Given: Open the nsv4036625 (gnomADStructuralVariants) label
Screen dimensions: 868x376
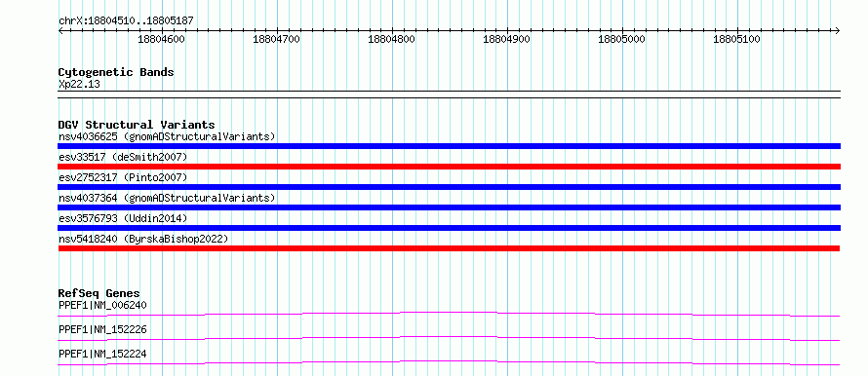Looking at the screenshot, I should 167,136.
